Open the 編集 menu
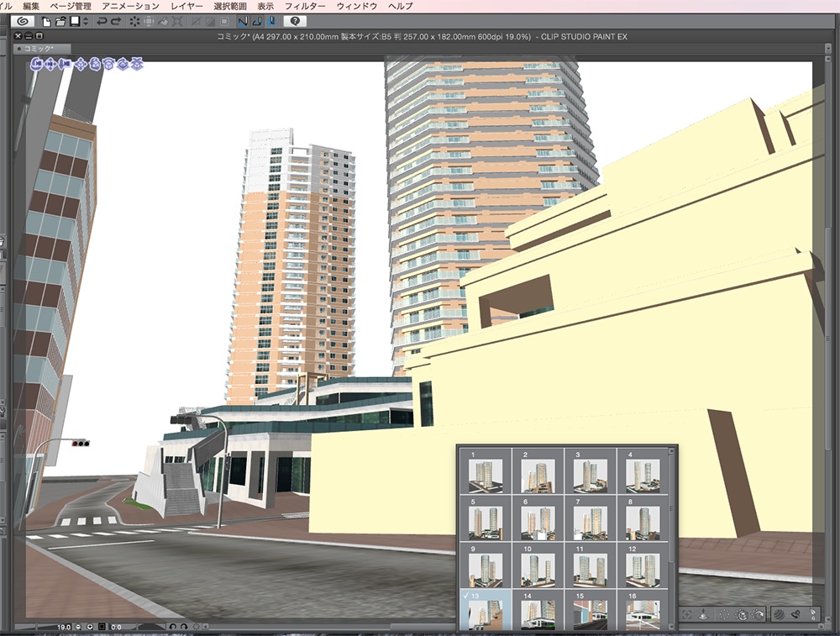840x636 pixels. [x=31, y=6]
